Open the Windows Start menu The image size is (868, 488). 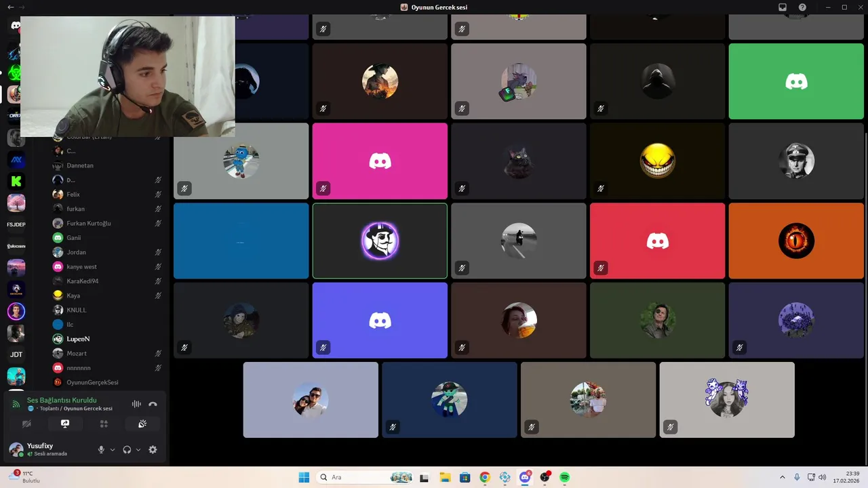tap(304, 477)
